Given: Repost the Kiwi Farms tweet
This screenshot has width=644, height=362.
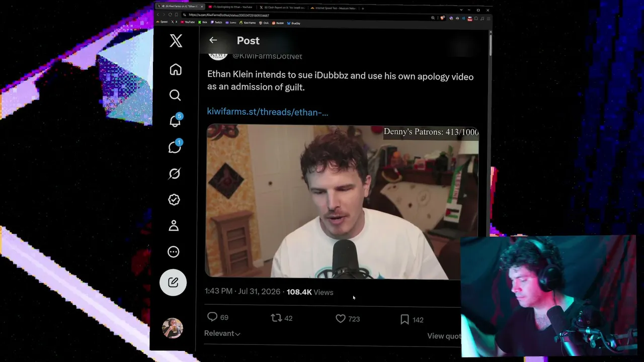Looking at the screenshot, I should click(x=276, y=318).
